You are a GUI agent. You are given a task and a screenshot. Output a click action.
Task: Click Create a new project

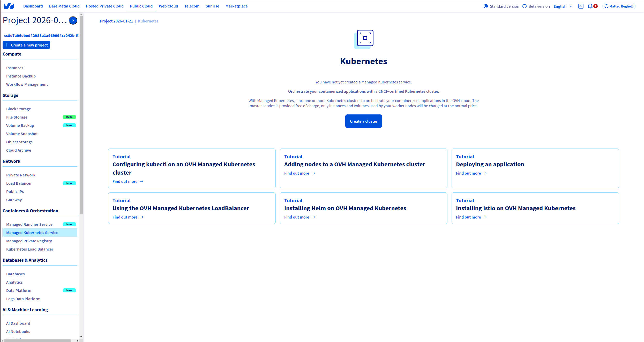click(x=26, y=45)
